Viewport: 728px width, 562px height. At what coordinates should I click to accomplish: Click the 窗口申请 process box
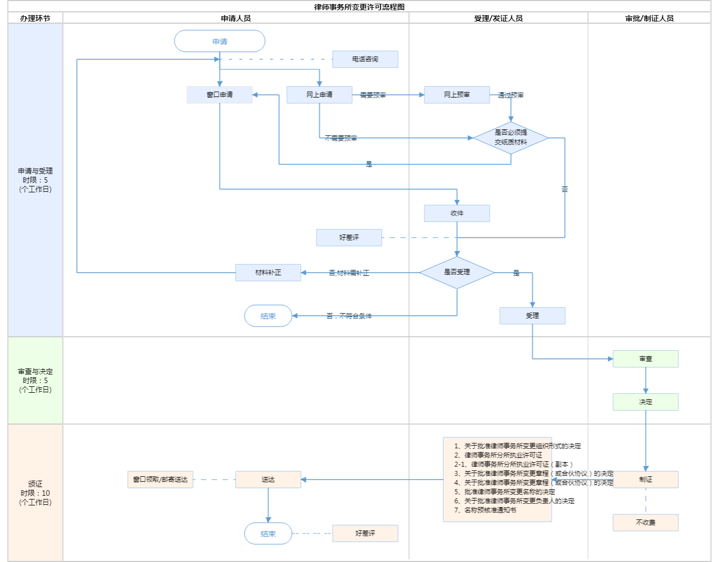[x=219, y=95]
